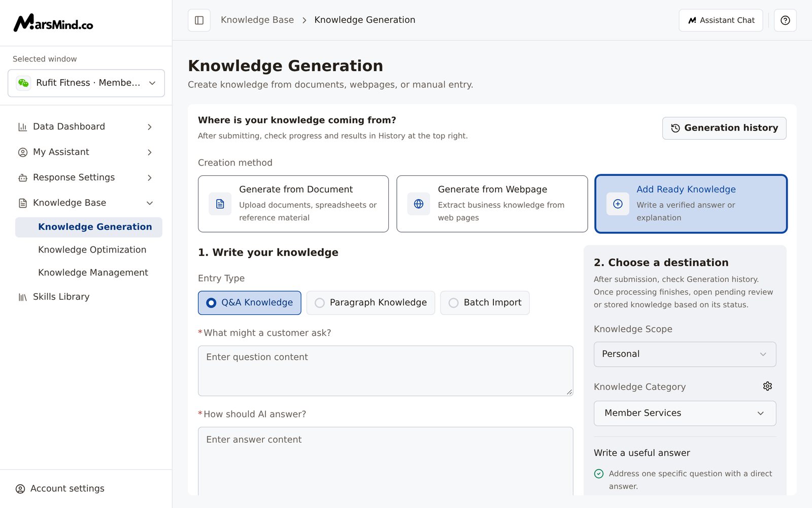This screenshot has width=812, height=508.
Task: Click the MarsMind.co logo
Action: 53,23
